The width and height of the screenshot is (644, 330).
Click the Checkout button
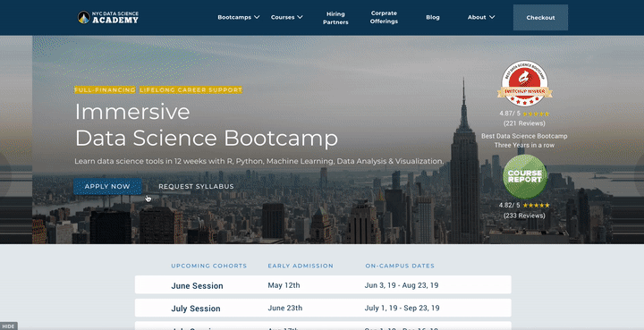tap(540, 18)
